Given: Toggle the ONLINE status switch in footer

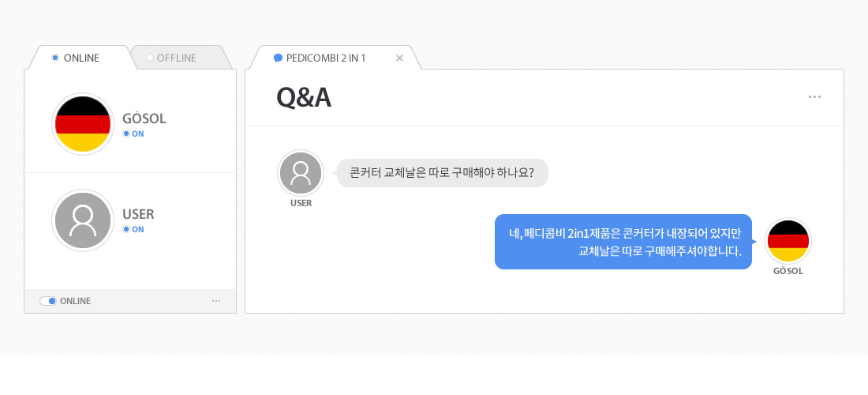Looking at the screenshot, I should click(47, 301).
